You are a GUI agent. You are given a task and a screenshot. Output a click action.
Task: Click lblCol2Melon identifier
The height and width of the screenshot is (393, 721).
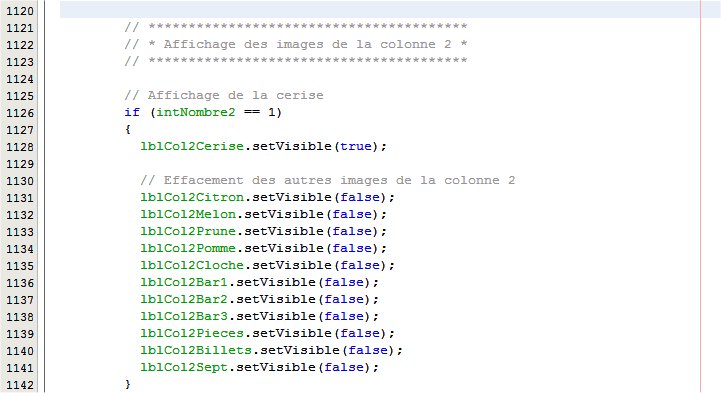coord(188,214)
